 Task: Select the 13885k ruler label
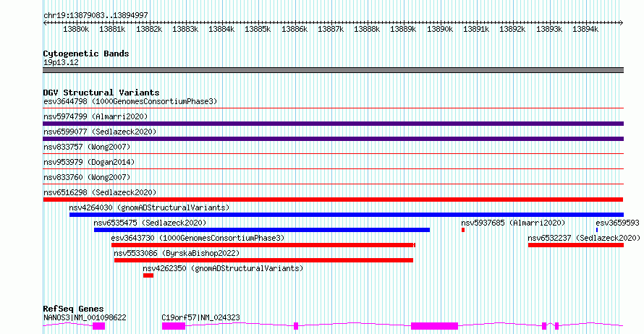(x=258, y=29)
